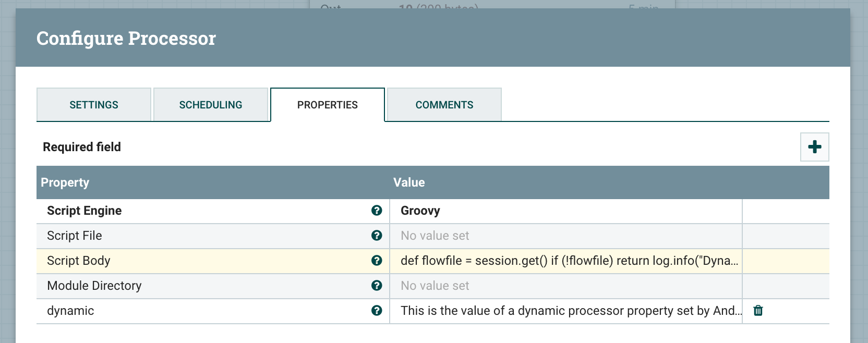Click the Property column header
Image resolution: width=868 pixels, height=343 pixels.
65,182
